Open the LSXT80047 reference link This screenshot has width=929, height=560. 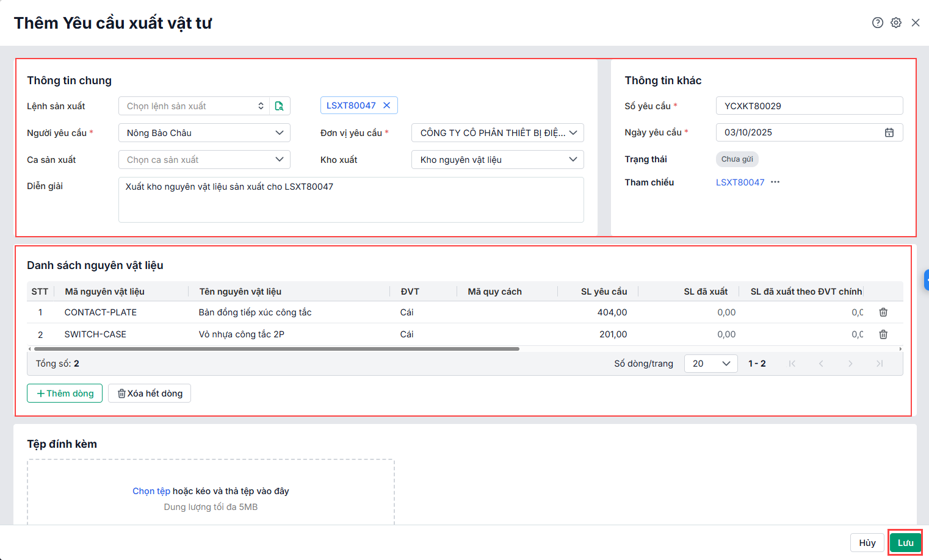pos(740,182)
